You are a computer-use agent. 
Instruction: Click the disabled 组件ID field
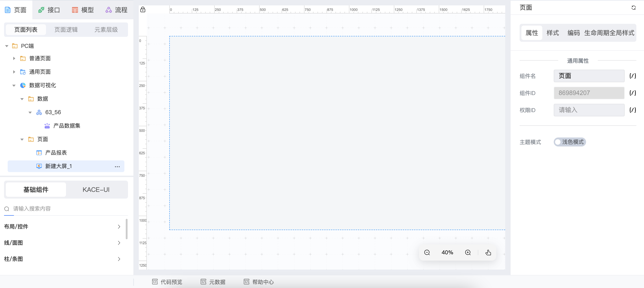589,93
